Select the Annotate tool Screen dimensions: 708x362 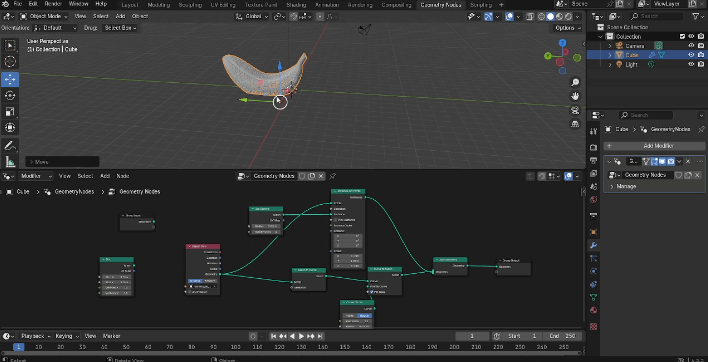10,145
